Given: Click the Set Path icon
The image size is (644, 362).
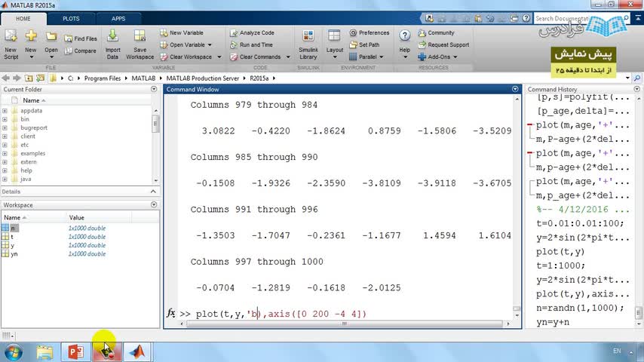Looking at the screenshot, I should 353,44.
